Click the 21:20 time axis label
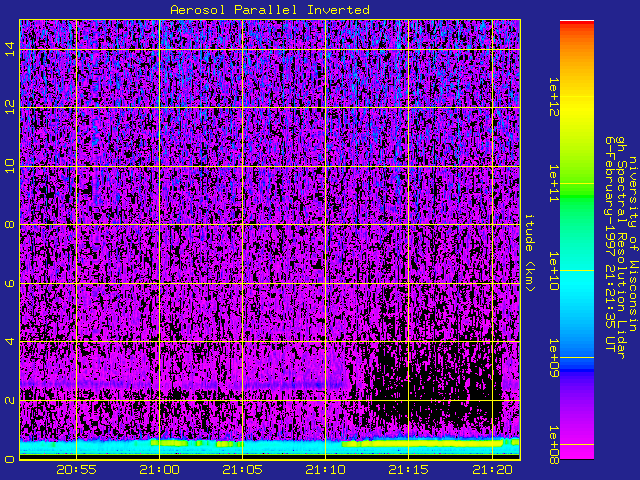Image resolution: width=640 pixels, height=480 pixels. (492, 470)
